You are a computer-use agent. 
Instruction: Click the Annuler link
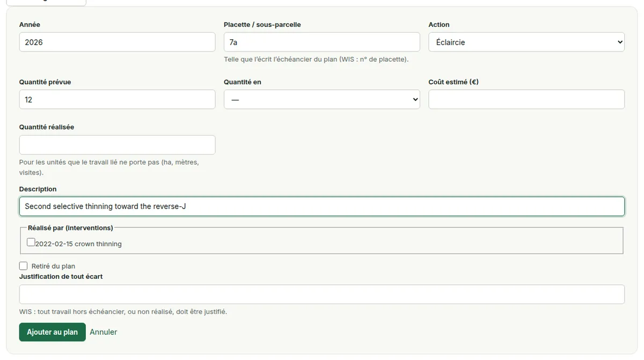(x=104, y=332)
